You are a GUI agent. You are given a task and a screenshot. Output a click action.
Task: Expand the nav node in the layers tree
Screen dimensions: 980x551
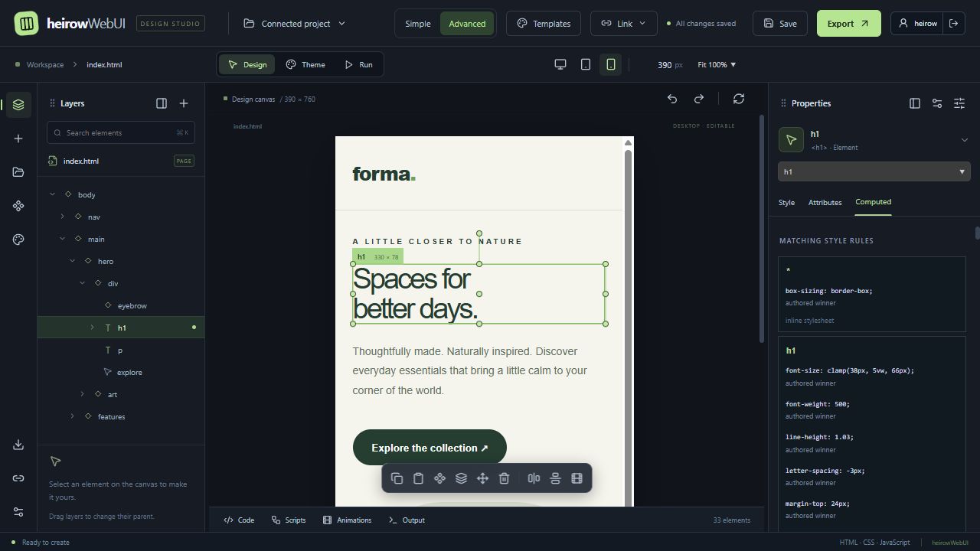coord(63,217)
